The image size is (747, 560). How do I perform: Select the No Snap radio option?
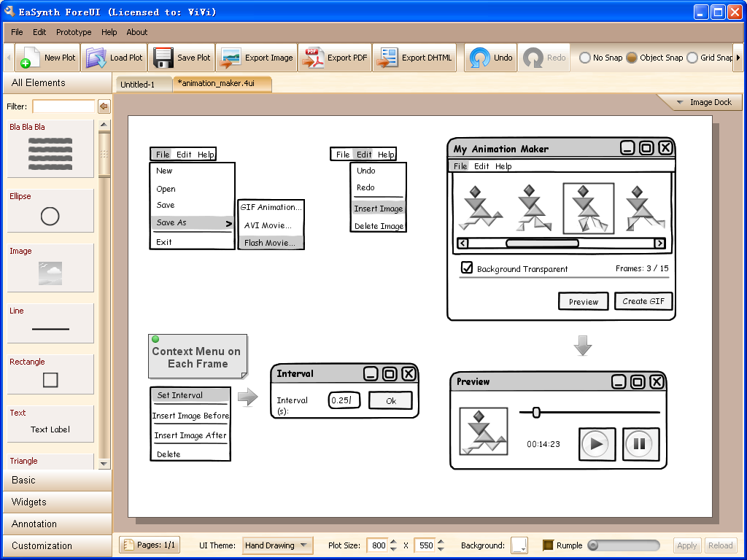[585, 58]
